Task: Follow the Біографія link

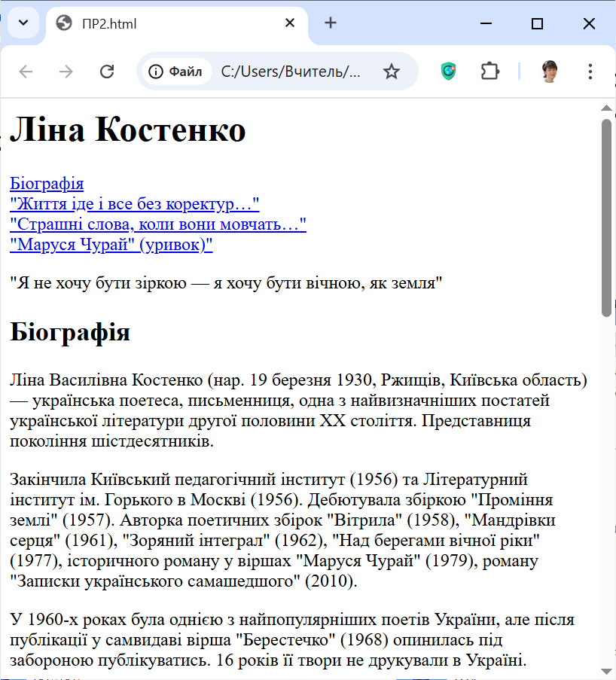Action: pyautogui.click(x=47, y=184)
